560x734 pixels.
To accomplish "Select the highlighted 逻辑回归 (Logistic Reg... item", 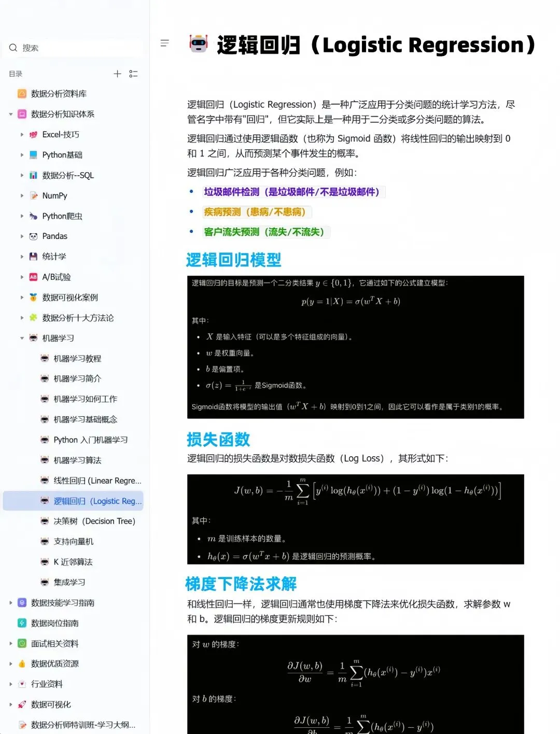I will point(73,501).
